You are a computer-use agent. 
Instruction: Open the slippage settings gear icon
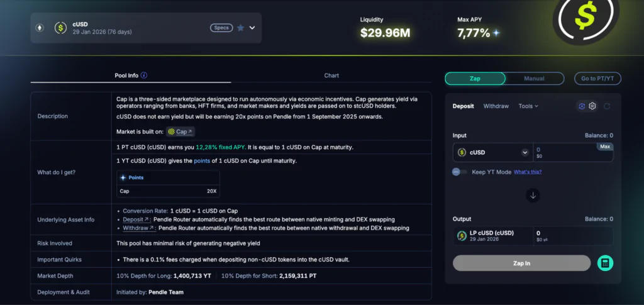pyautogui.click(x=592, y=106)
